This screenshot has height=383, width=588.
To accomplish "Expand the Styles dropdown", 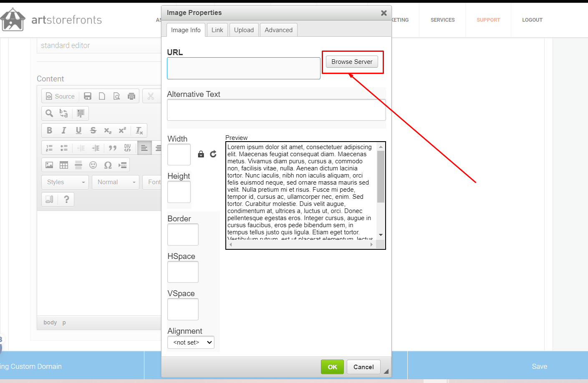I will point(65,182).
